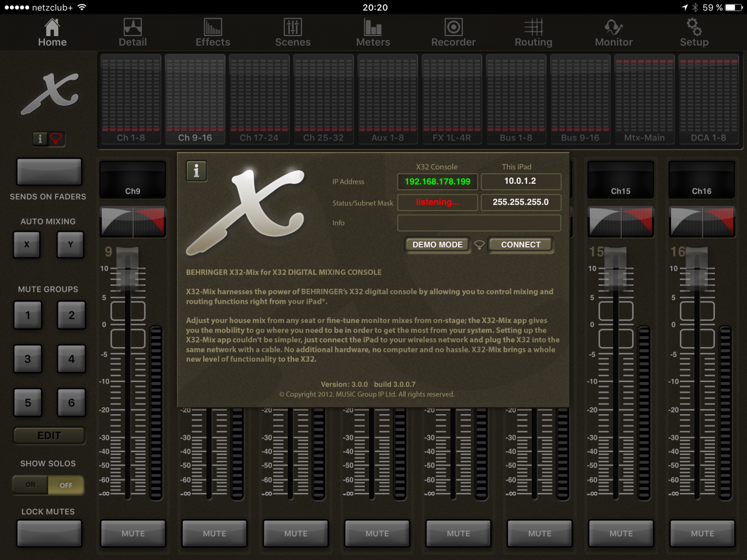747x560 pixels.
Task: Enable Auto Mixing Y
Action: (x=71, y=244)
